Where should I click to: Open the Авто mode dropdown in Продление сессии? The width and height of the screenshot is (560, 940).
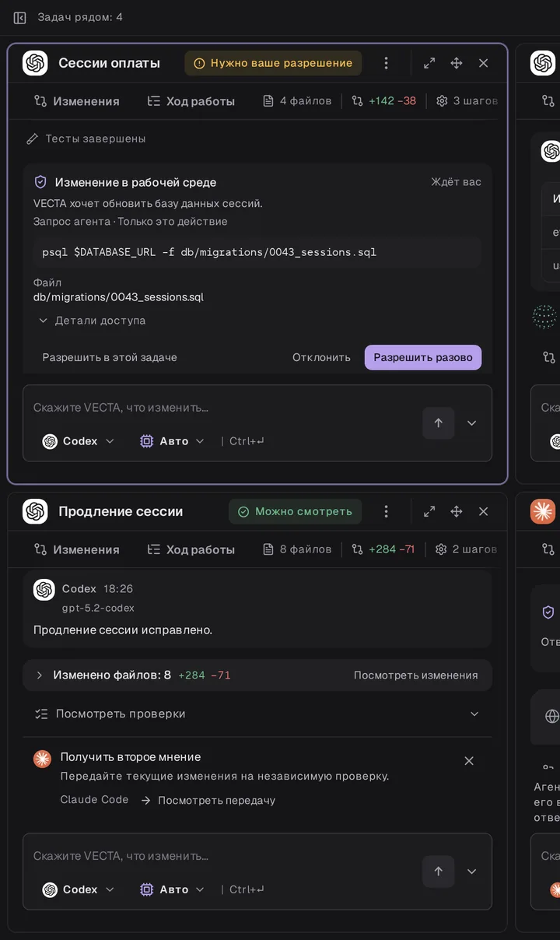click(172, 889)
